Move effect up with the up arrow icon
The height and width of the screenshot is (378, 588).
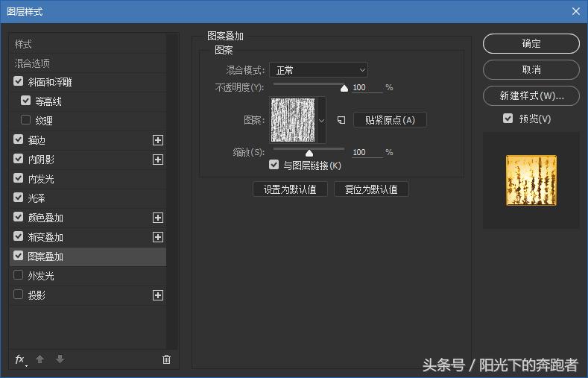pyautogui.click(x=40, y=359)
